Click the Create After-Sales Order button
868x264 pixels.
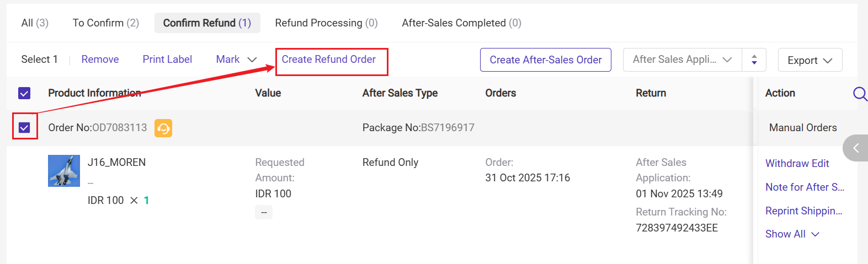pos(546,60)
